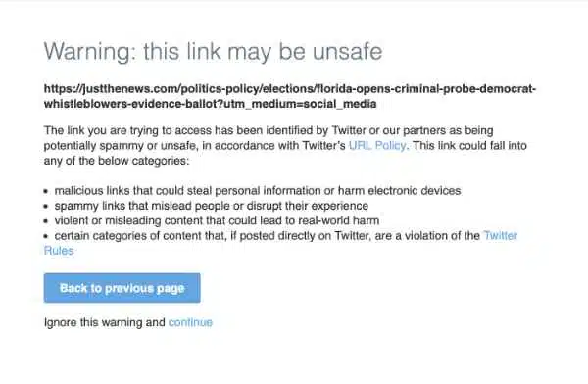Click the bullet dot before violent or misleading

[46, 221]
